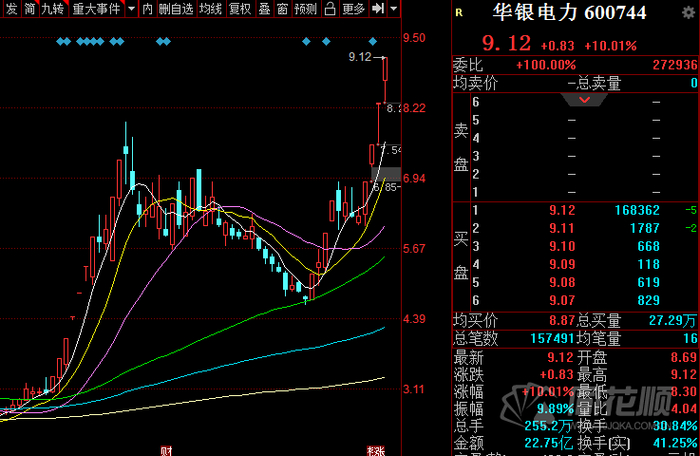Screen dimensions: 700x456
Task: Click the 买盘 buy panel label
Action: [461, 255]
